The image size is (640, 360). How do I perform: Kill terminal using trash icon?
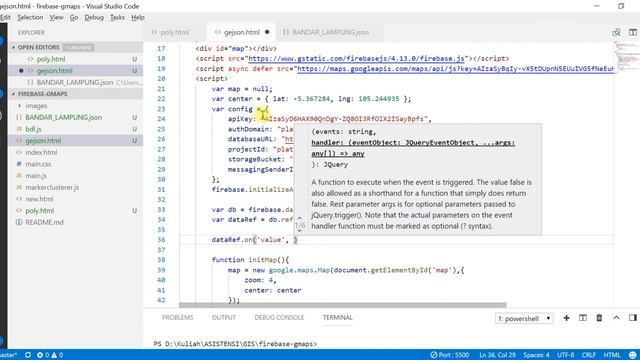click(599, 318)
